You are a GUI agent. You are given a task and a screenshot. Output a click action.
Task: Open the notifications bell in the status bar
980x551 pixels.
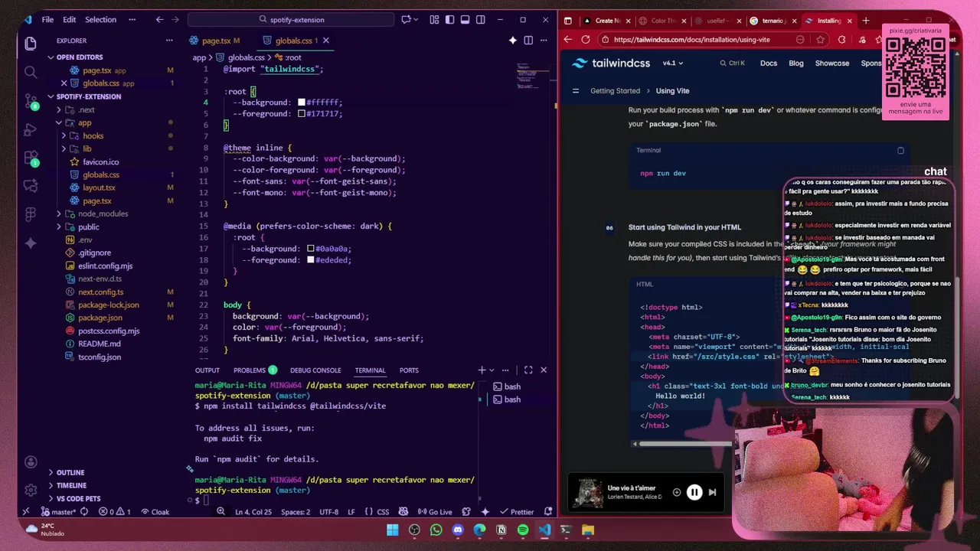tap(548, 512)
